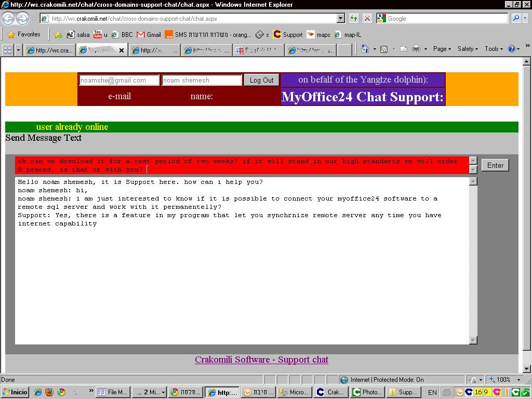Open the Safety menu
The height and width of the screenshot is (399, 532).
[468, 49]
